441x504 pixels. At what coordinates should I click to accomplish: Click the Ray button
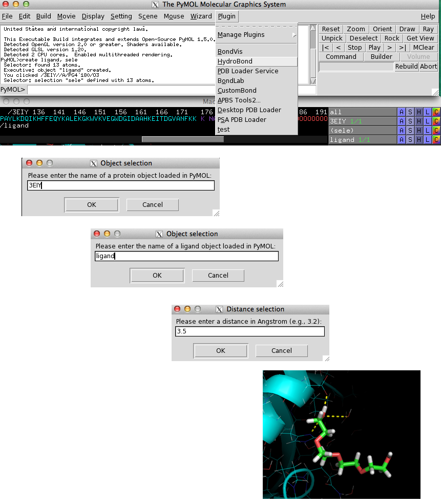pyautogui.click(x=428, y=29)
